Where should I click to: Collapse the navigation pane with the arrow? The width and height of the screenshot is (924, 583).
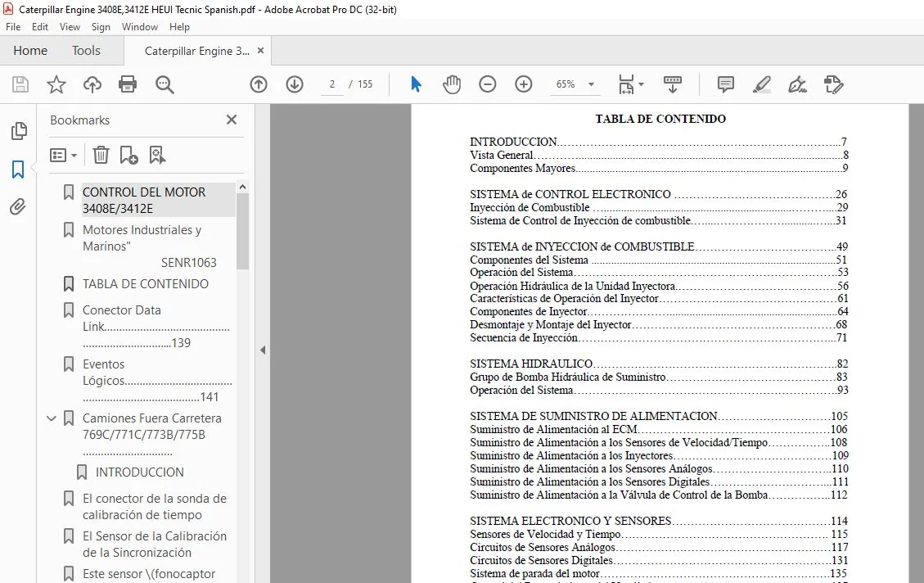263,350
